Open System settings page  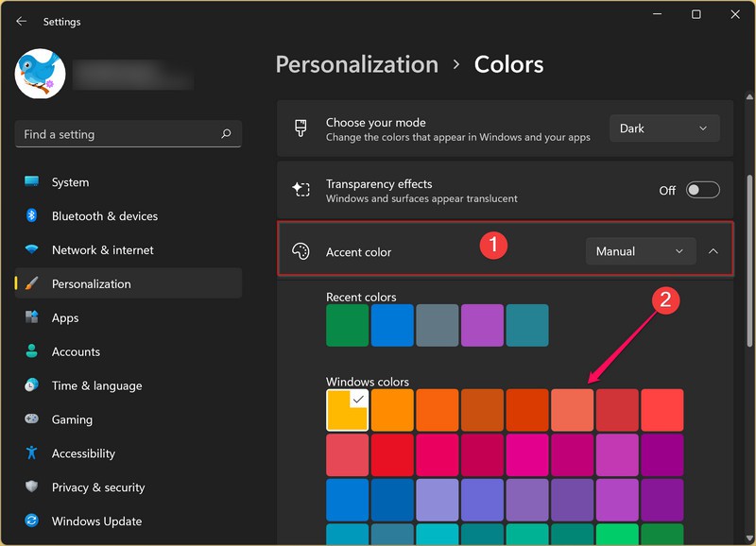click(x=129, y=182)
